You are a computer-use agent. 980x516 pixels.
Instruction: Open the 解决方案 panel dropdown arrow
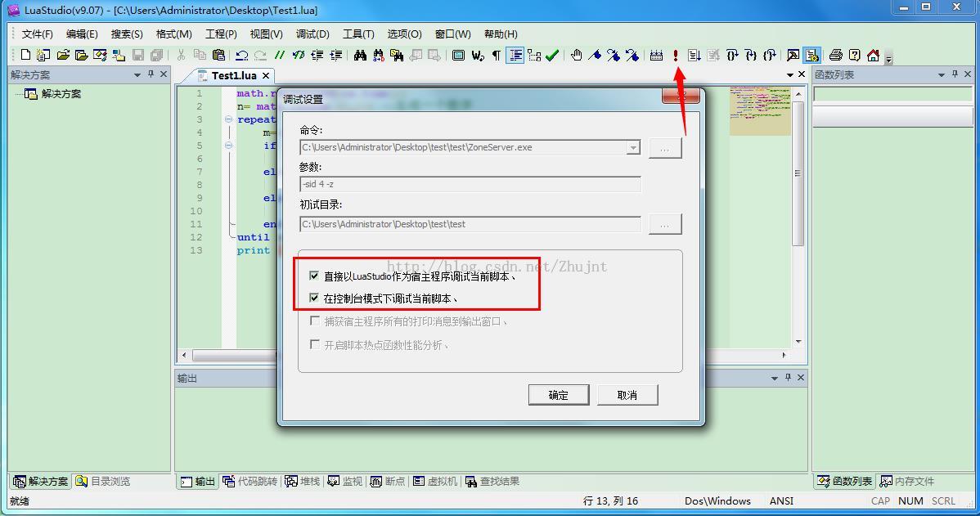click(137, 74)
